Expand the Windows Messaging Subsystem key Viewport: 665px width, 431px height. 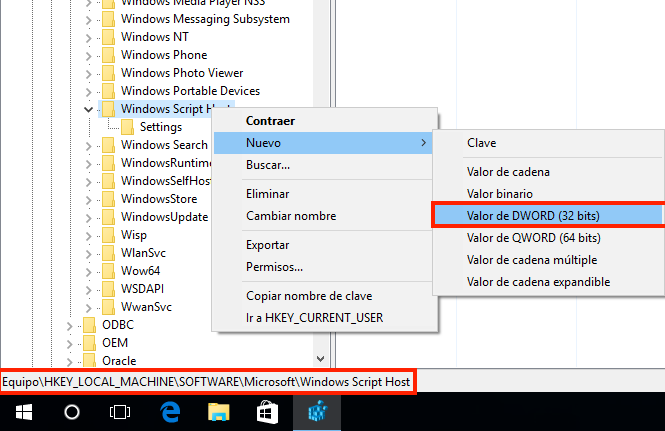(x=88, y=20)
